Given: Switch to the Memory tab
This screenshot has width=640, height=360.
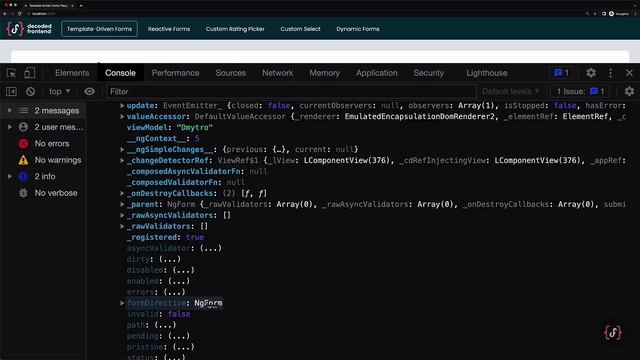Looking at the screenshot, I should pyautogui.click(x=324, y=73).
